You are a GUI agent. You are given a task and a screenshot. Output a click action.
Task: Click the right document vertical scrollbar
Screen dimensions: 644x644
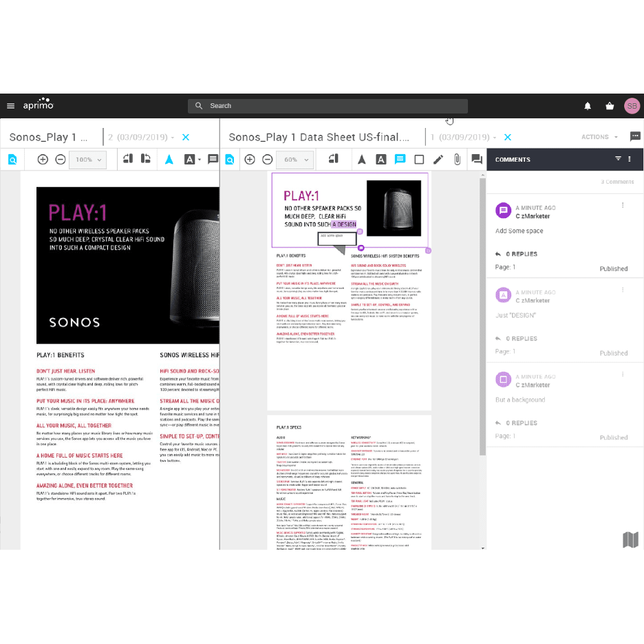pos(482,316)
